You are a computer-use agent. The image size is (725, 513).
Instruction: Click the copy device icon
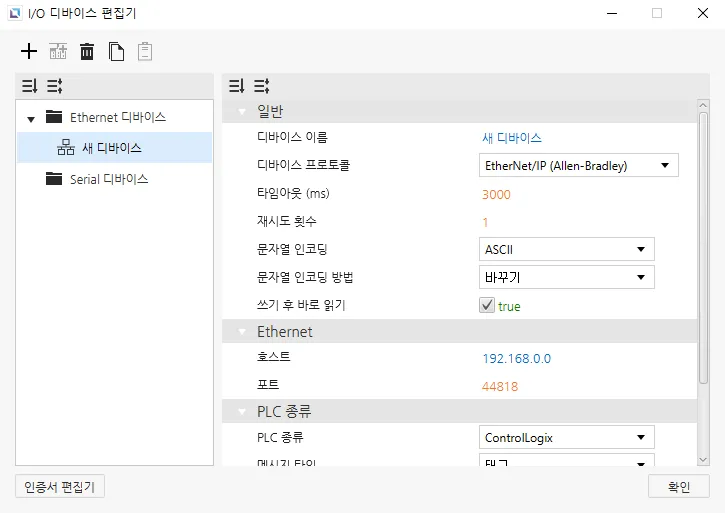click(117, 51)
